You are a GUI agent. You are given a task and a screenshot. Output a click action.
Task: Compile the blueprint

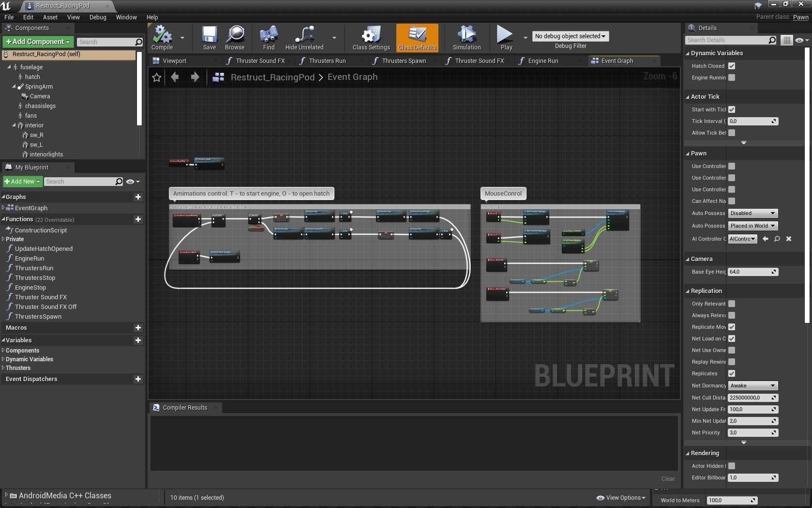[x=162, y=38]
